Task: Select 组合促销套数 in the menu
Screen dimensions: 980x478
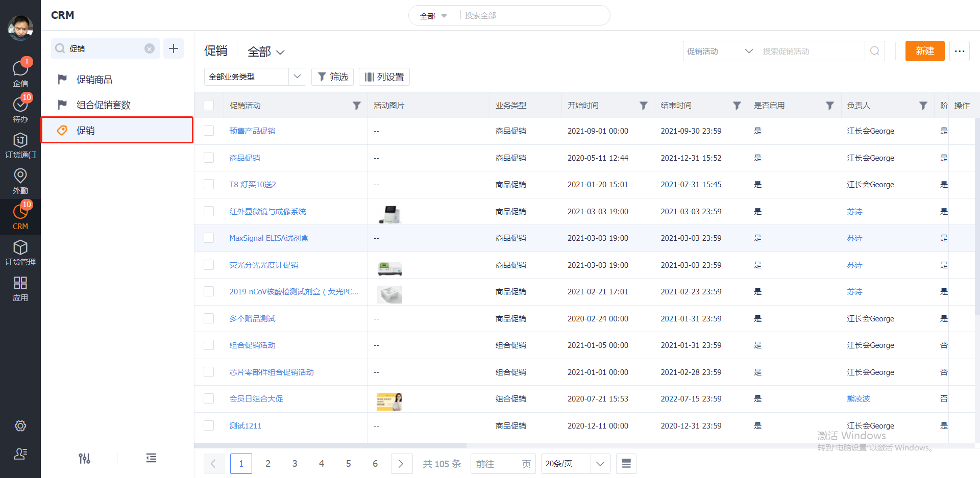Action: pos(104,105)
